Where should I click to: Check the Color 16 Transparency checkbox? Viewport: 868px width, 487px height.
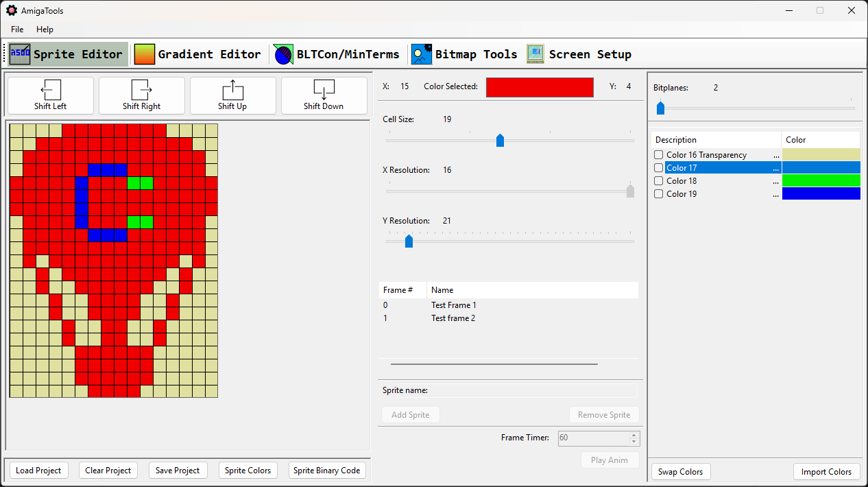pos(659,155)
